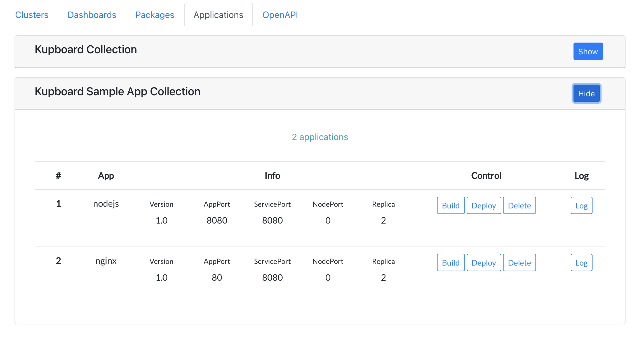Image resolution: width=644 pixels, height=344 pixels.
Task: Deploy the nginx application
Action: point(484,262)
